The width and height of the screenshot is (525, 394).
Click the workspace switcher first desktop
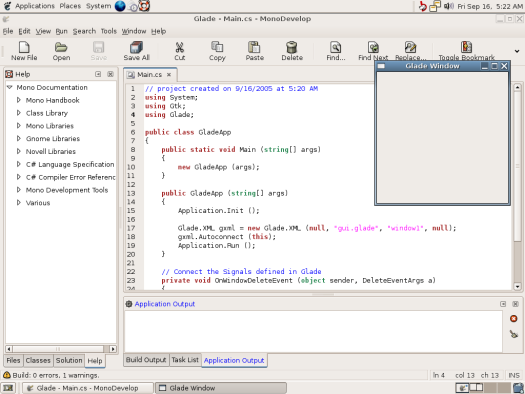[462, 388]
